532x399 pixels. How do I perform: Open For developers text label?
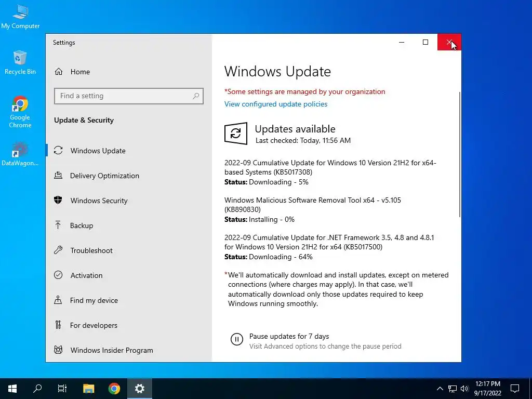click(x=94, y=325)
